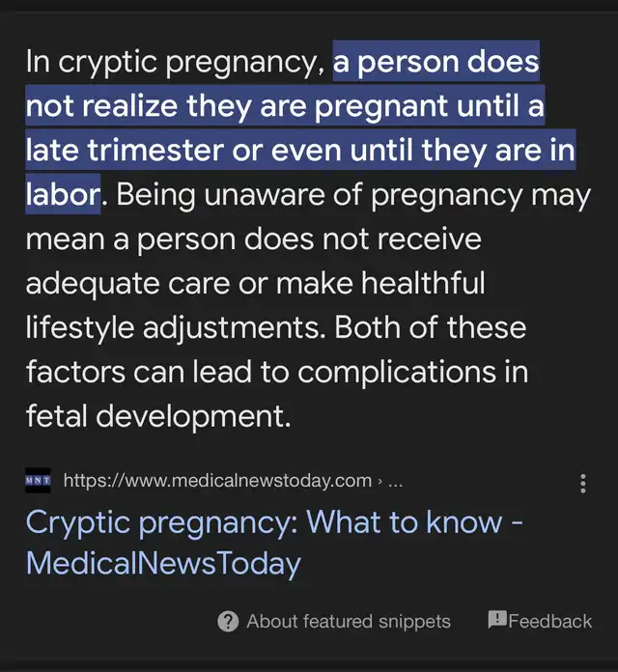Screen dimensions: 618x672
Task: Click the Feedback exclamation bubble icon
Action: pyautogui.click(x=496, y=619)
